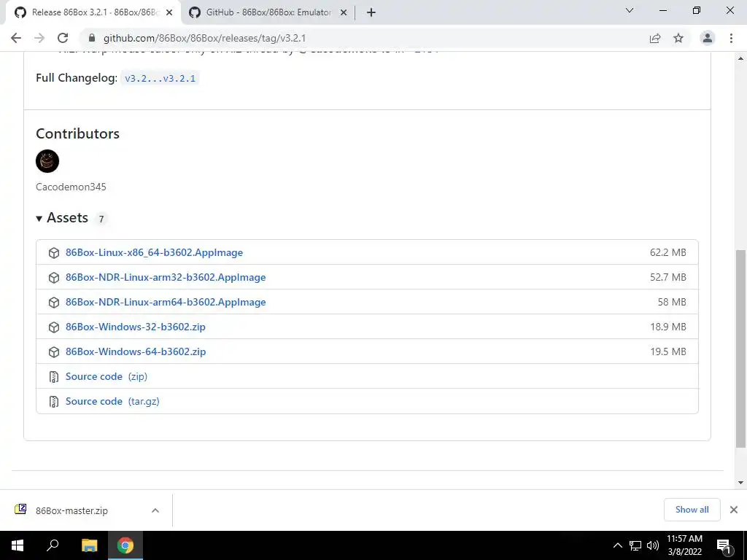Click package icon beside arm64 AppImage

pyautogui.click(x=54, y=303)
